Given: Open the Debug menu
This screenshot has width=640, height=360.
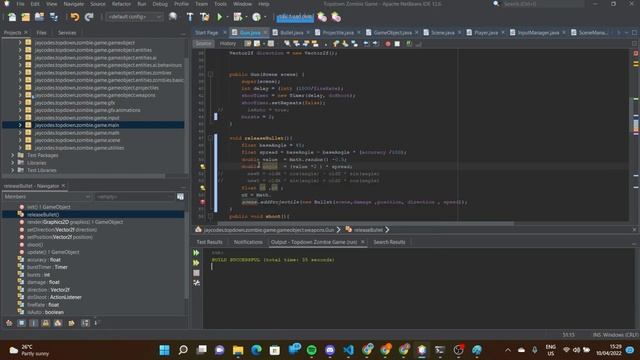Looking at the screenshot, I should [x=160, y=4].
